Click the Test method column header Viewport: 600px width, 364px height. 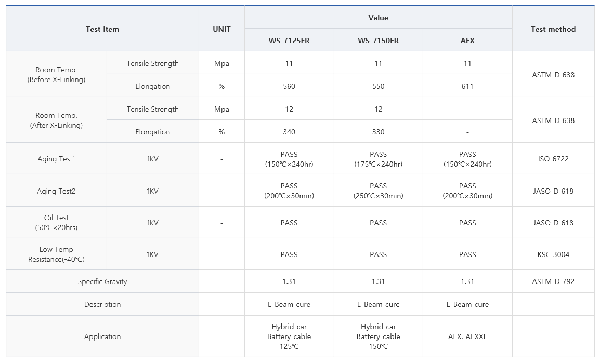[553, 29]
